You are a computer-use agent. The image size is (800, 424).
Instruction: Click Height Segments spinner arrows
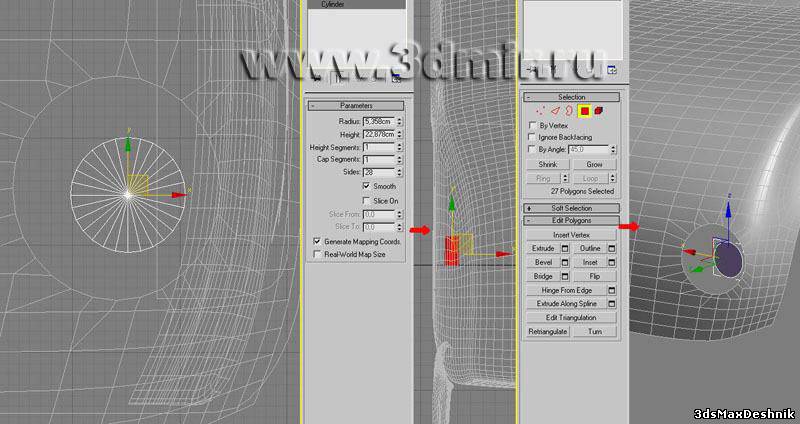click(399, 147)
